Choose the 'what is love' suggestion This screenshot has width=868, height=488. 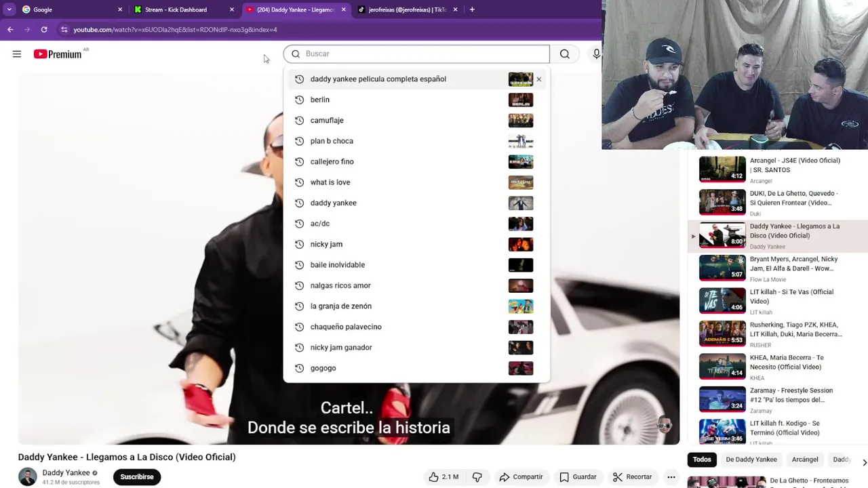416,182
